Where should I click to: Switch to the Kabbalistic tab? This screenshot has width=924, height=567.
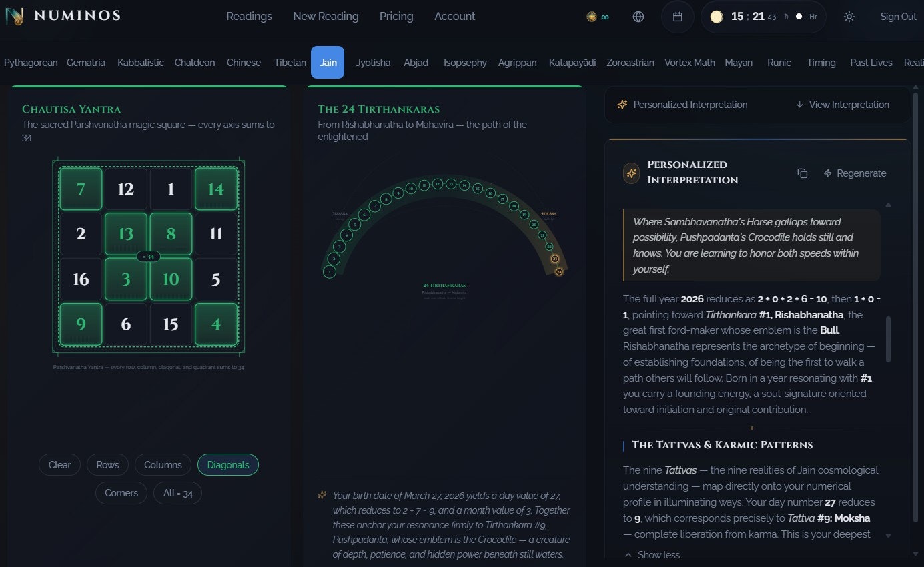(141, 63)
